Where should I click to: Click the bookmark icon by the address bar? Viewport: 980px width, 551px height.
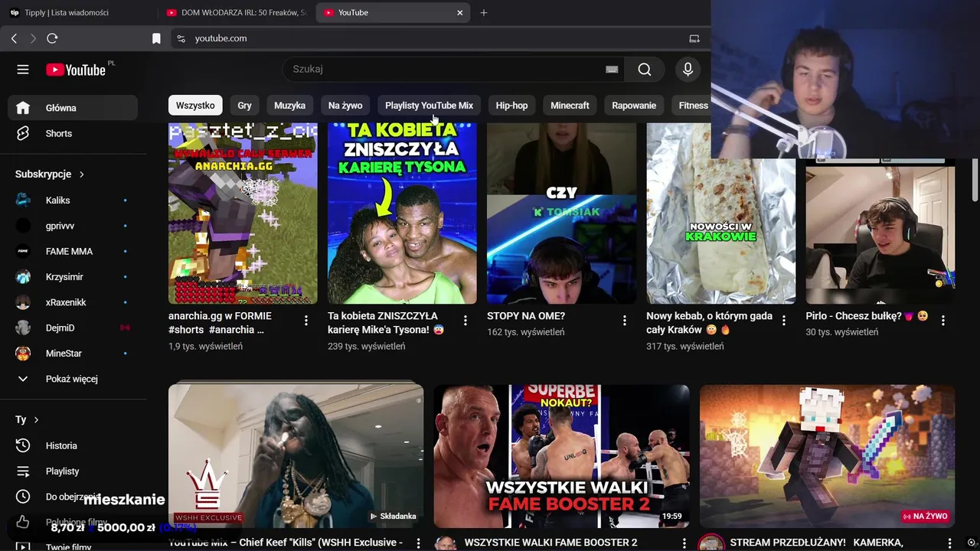click(x=156, y=38)
